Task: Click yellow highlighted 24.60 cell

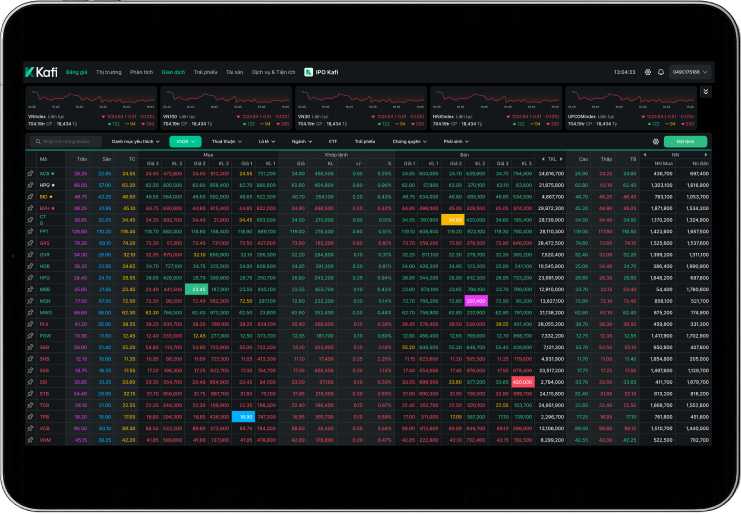Action: pos(453,220)
